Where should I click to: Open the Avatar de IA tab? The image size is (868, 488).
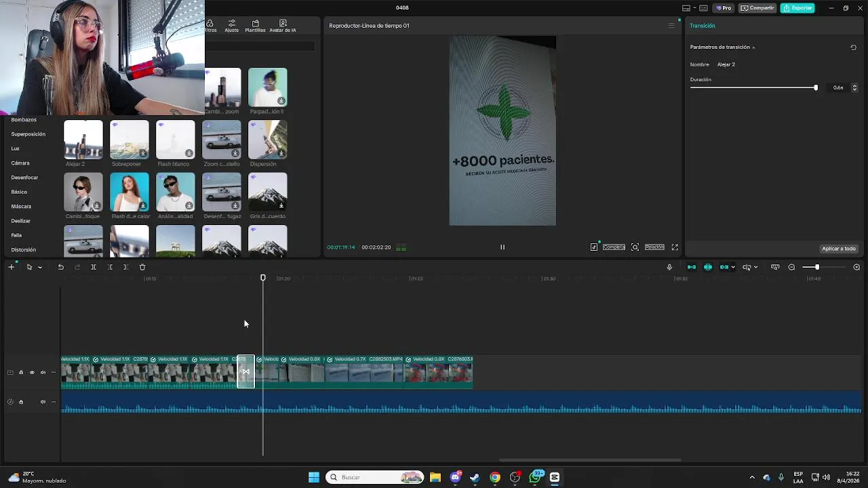(283, 26)
